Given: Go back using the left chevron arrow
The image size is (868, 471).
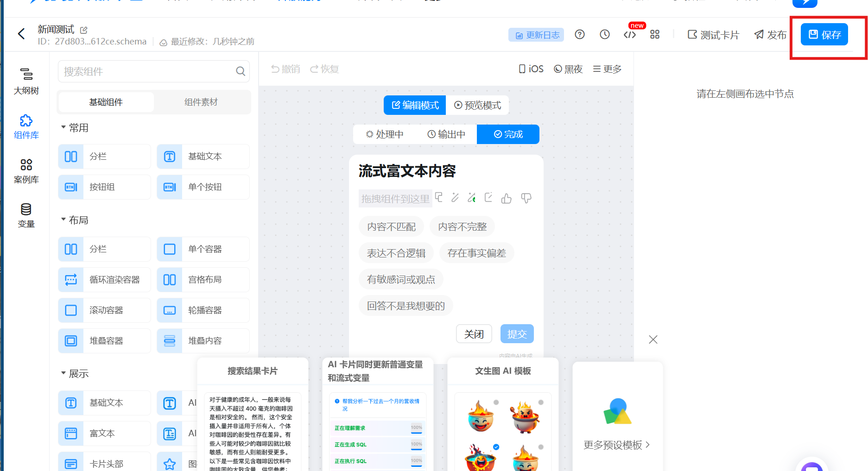Looking at the screenshot, I should (21, 34).
